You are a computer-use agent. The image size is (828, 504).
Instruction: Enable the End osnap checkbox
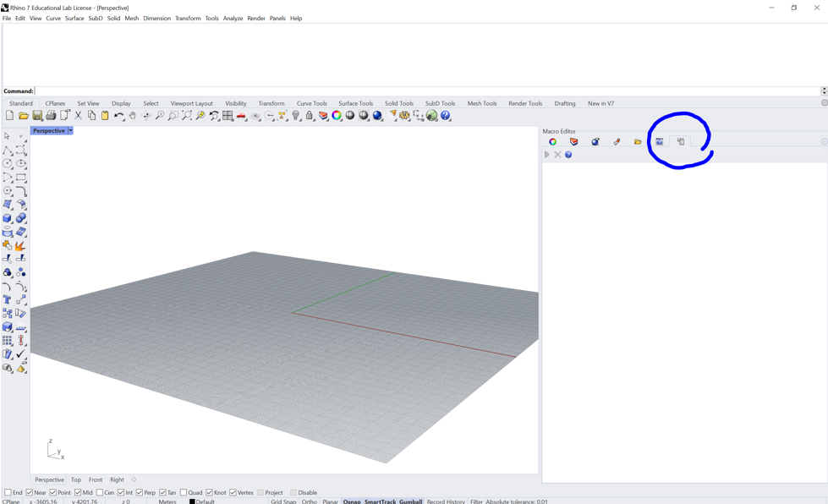point(8,492)
